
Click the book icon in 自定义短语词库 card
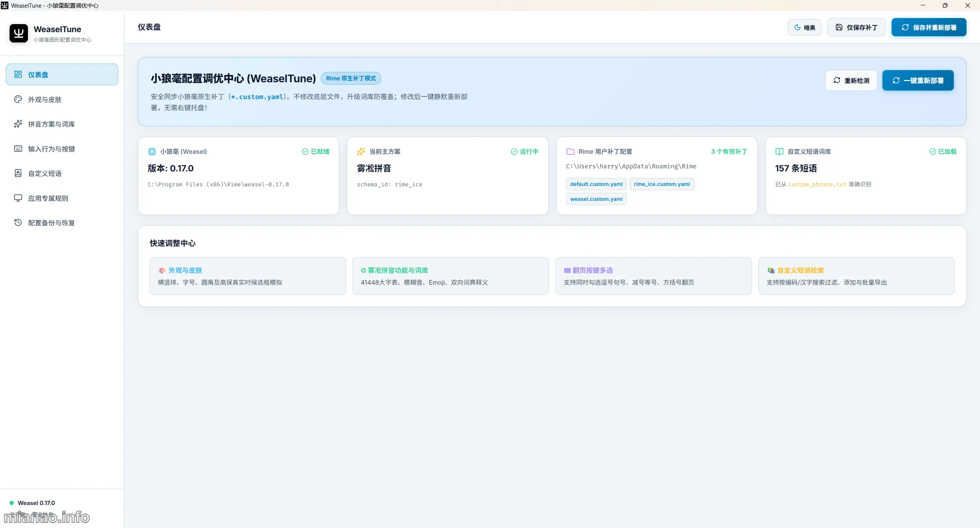click(x=779, y=152)
